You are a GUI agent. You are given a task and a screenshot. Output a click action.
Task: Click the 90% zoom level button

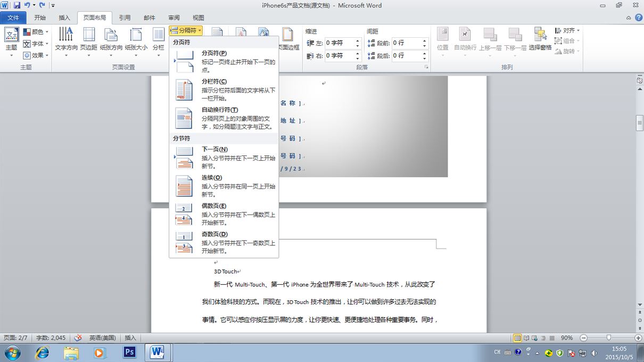[567, 338]
